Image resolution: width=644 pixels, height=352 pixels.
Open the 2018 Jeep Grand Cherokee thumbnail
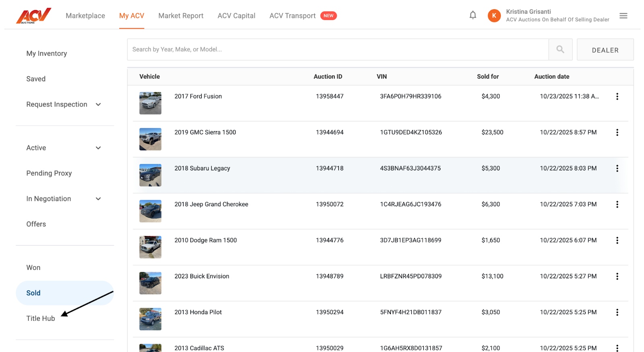click(x=150, y=211)
